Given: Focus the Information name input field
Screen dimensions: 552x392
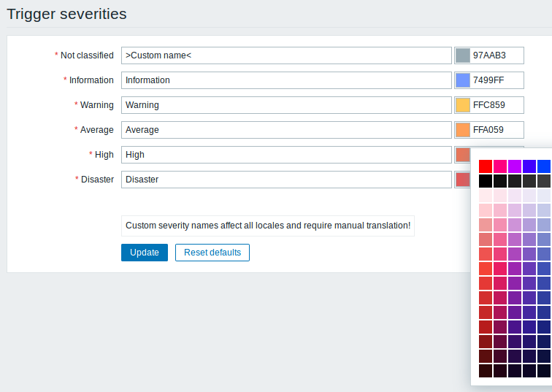Looking at the screenshot, I should 286,80.
